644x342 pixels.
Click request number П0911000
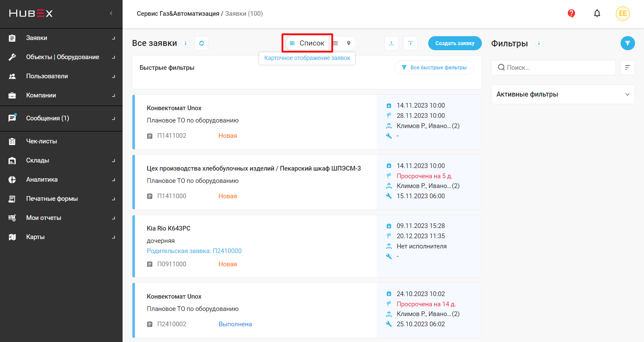(172, 264)
